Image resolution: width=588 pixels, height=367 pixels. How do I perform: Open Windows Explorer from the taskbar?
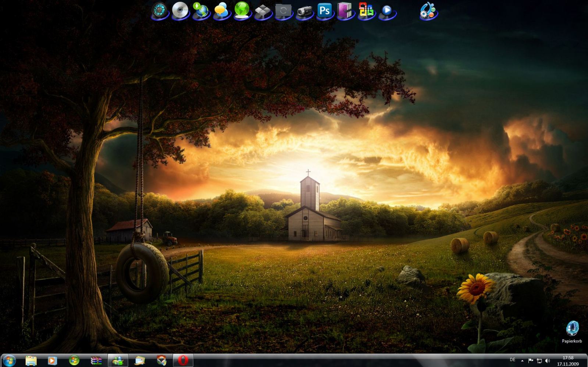31,361
